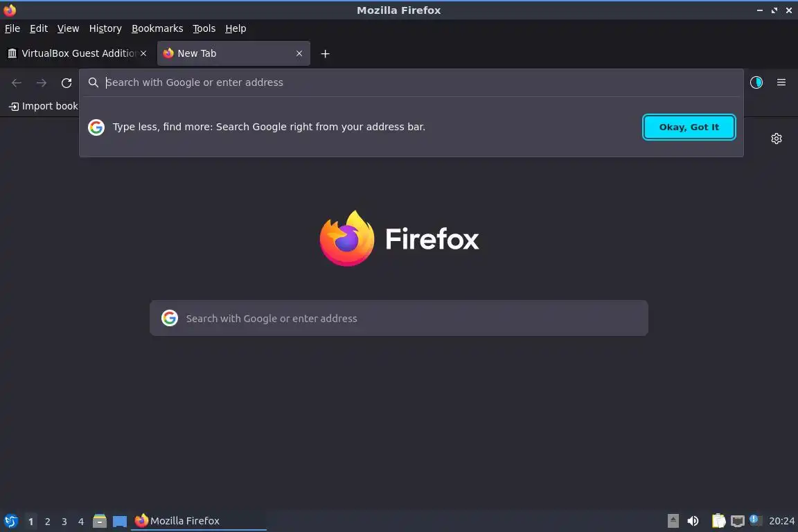Click Import bookmarks toolbar item
Viewport: 798px width, 532px height.
tap(43, 106)
